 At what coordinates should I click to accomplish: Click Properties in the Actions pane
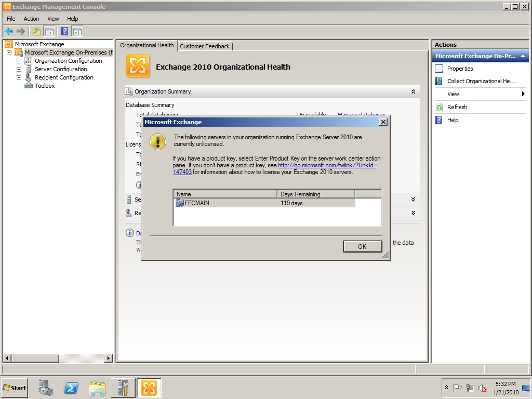460,69
